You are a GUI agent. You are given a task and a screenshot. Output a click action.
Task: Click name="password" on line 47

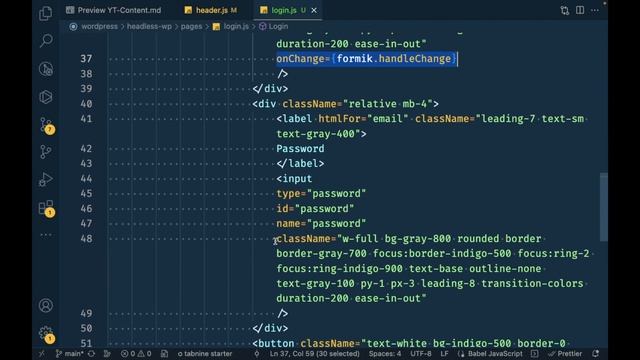[x=321, y=224]
